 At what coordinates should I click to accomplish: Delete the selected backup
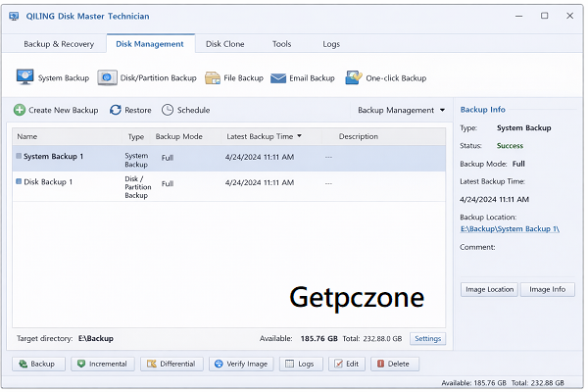click(395, 364)
